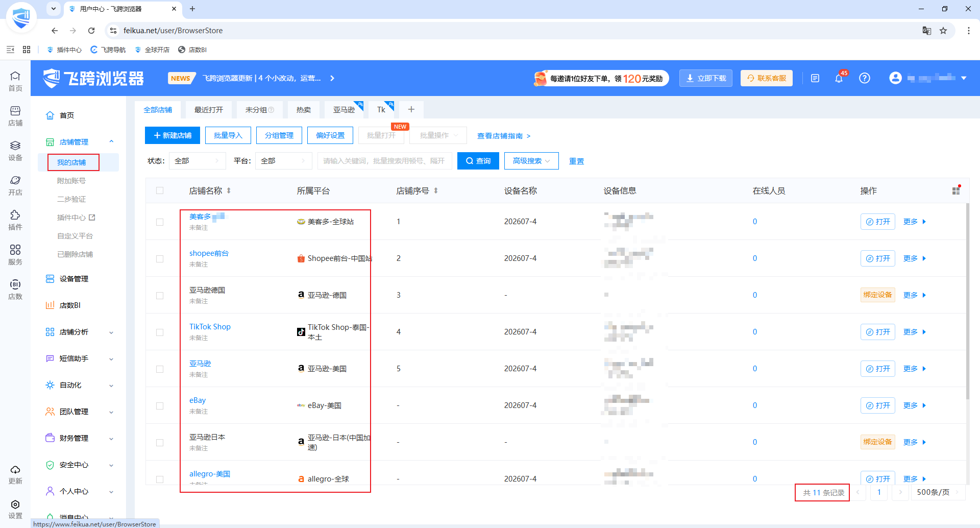
Task: Open the help question mark icon
Action: tap(865, 78)
